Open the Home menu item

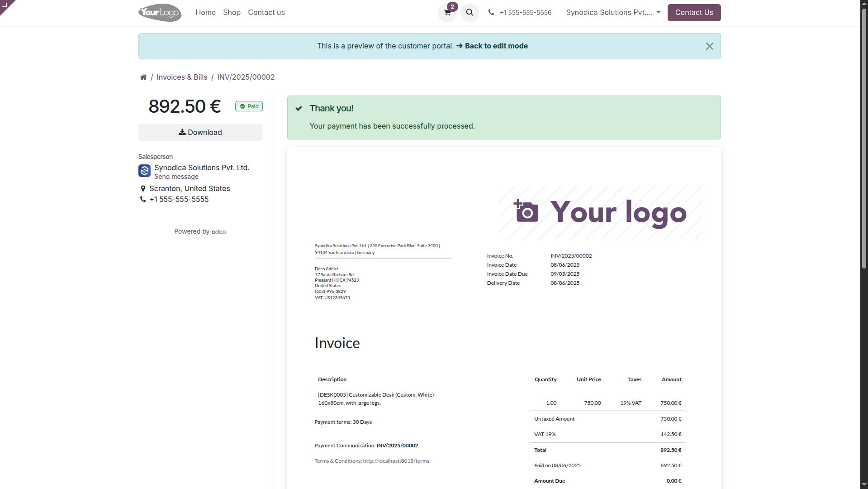pos(206,13)
